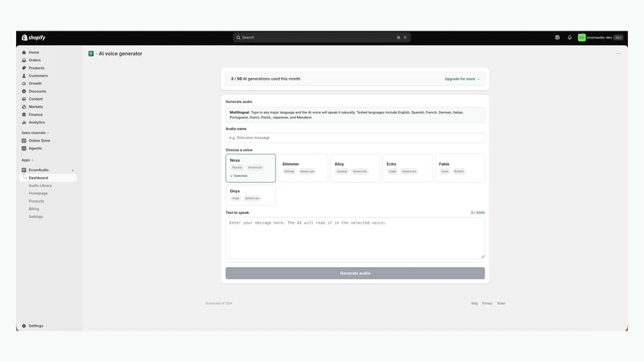Click the British tag on Fable
The width and height of the screenshot is (644, 362).
(459, 171)
